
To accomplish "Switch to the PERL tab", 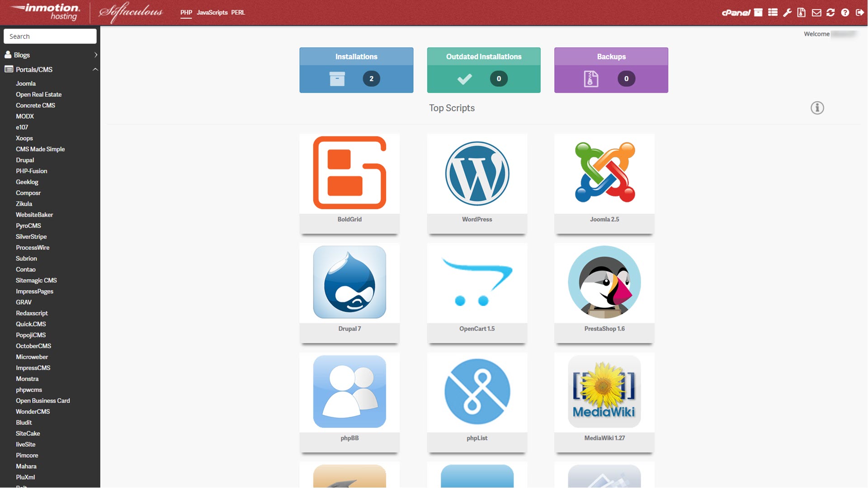I will click(238, 13).
